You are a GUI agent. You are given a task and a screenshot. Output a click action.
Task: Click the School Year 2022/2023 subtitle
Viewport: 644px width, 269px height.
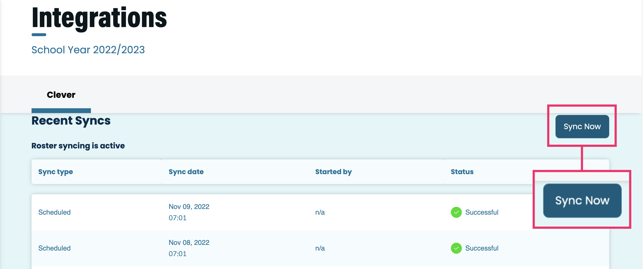click(x=88, y=50)
